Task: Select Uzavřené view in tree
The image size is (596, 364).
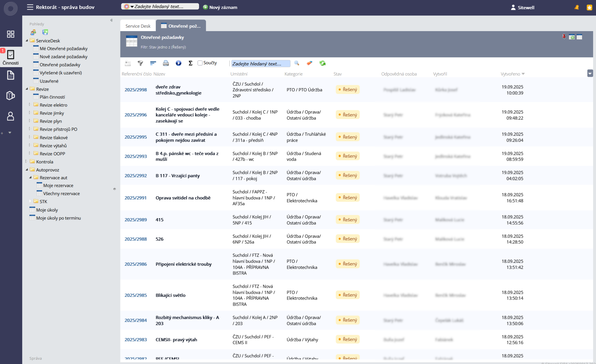Action: pyautogui.click(x=49, y=81)
